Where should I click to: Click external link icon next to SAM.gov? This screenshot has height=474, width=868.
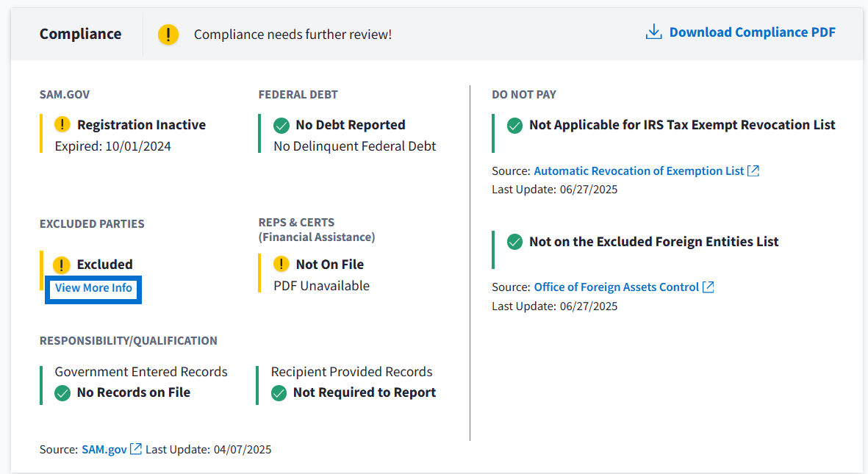pos(136,449)
